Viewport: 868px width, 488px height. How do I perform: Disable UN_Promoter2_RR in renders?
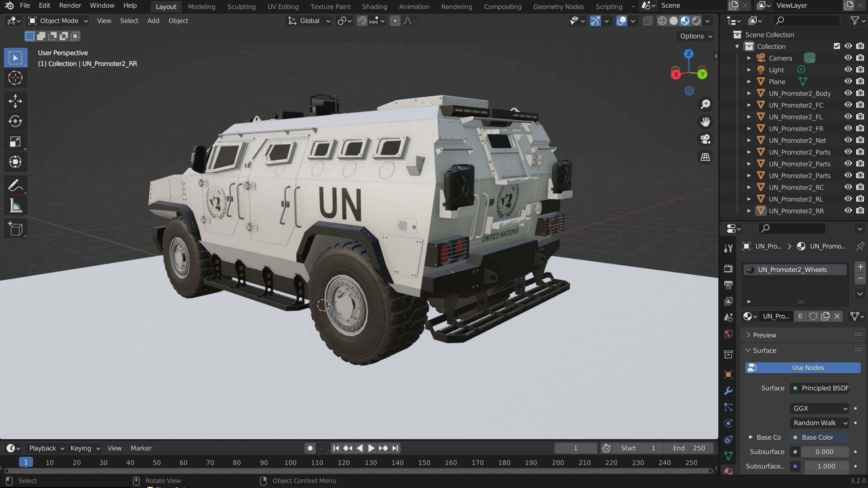(x=860, y=211)
